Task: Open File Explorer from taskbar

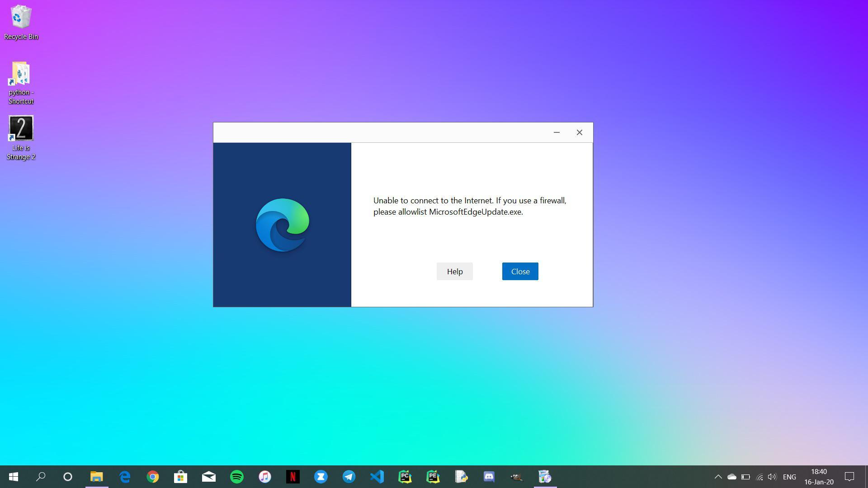Action: (97, 477)
